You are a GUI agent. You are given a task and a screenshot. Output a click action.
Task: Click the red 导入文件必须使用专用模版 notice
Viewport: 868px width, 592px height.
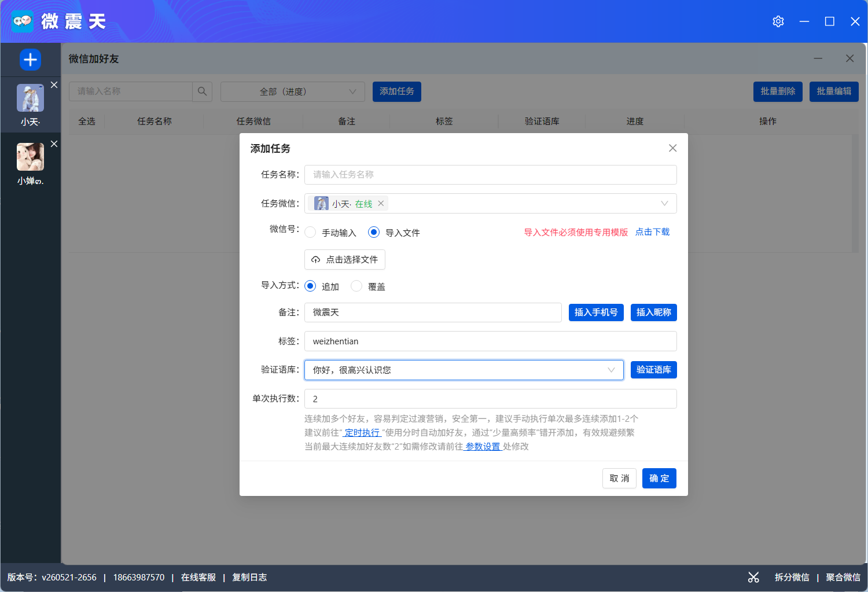point(576,232)
